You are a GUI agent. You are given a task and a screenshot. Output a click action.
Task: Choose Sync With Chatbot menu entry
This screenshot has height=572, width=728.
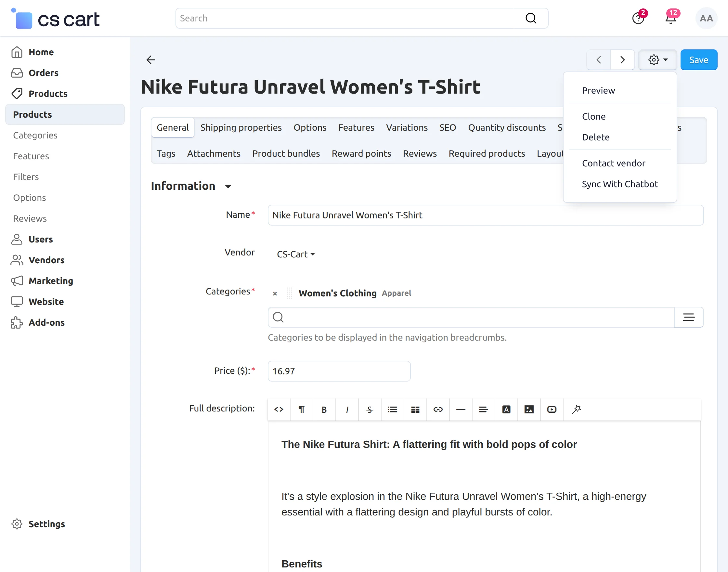619,184
